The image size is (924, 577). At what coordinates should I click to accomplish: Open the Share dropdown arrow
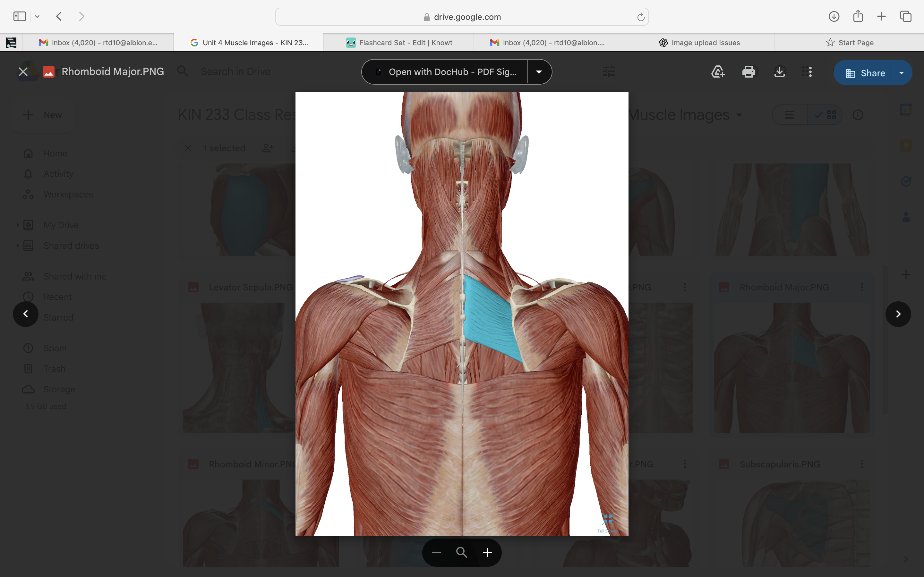(902, 72)
